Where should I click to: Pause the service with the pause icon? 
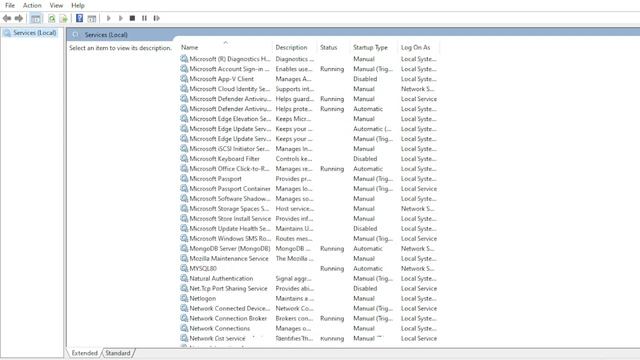tap(144, 18)
